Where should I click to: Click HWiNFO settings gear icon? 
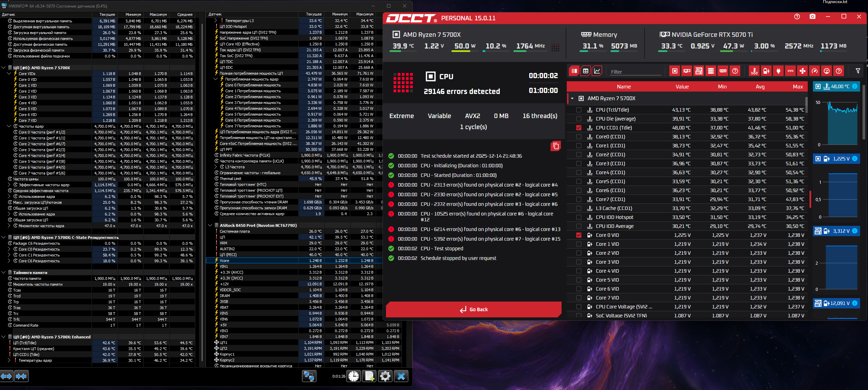click(385, 376)
